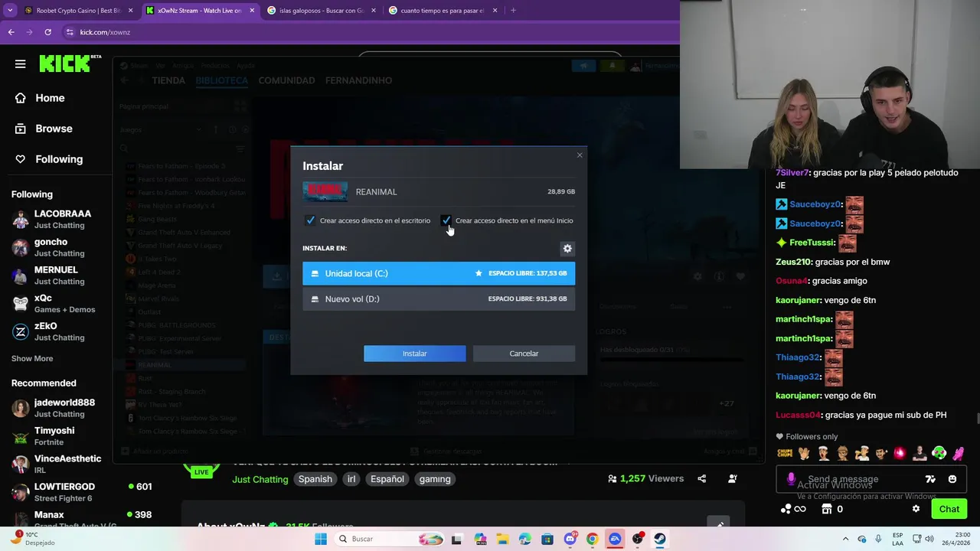The image size is (980, 551).
Task: Select Nuevo vol (D:) as install drive
Action: [x=439, y=299]
